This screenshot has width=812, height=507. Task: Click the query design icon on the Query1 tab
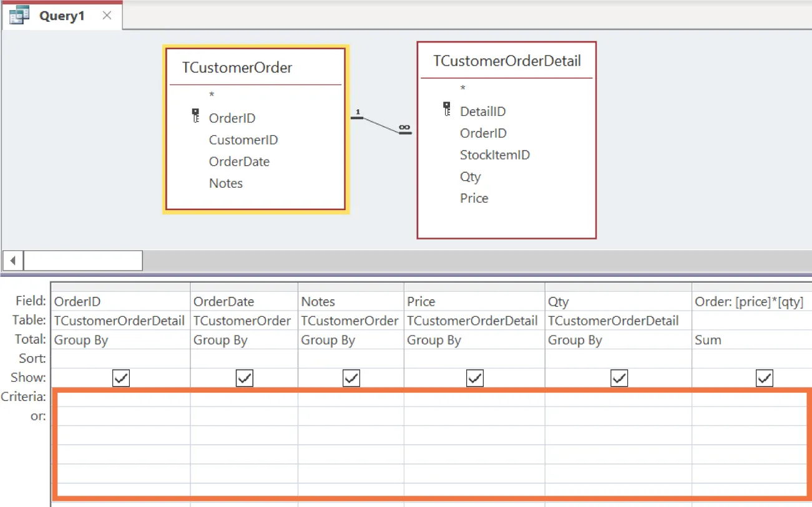19,15
